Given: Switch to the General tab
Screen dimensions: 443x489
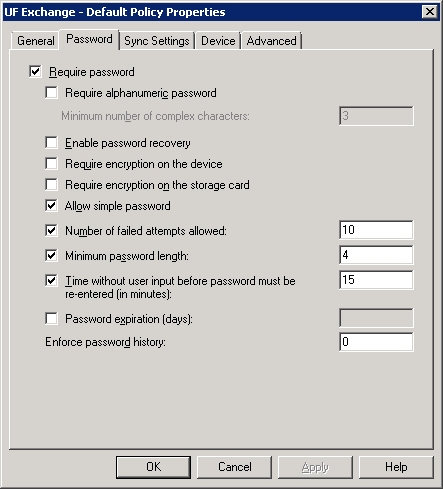Looking at the screenshot, I should pyautogui.click(x=36, y=41).
